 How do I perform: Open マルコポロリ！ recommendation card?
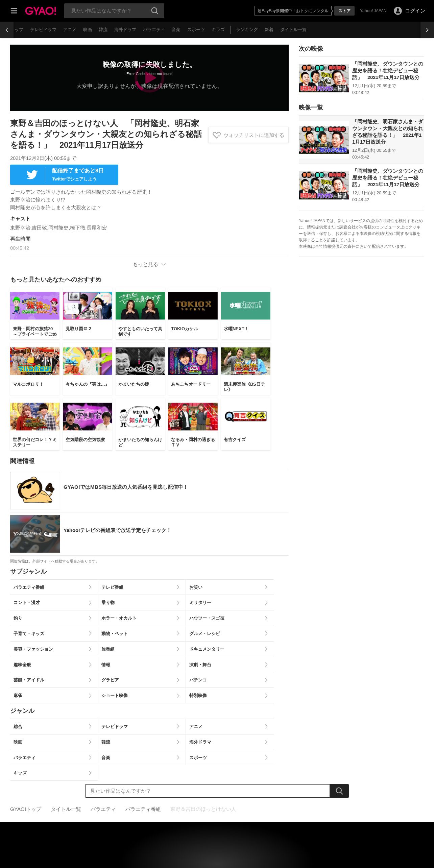click(x=35, y=369)
